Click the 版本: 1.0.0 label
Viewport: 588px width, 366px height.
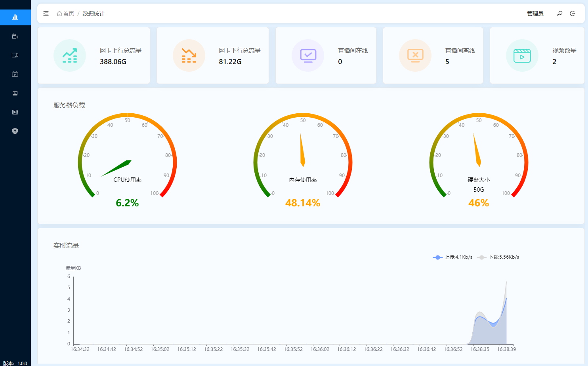(15, 363)
